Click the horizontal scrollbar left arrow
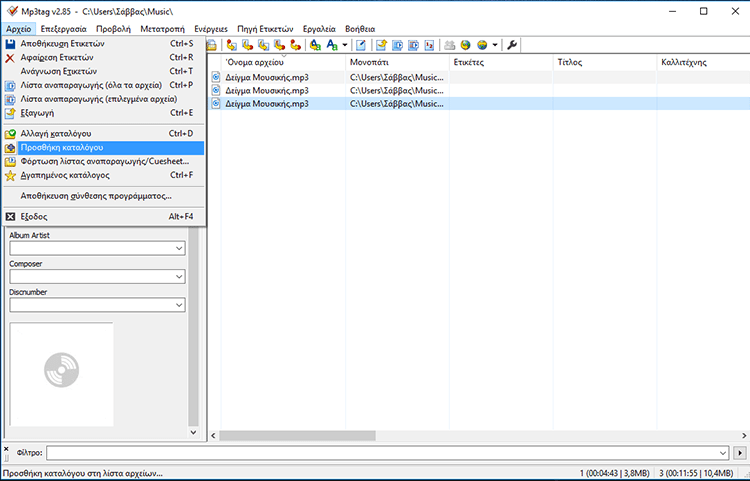The width and height of the screenshot is (750, 481). coord(213,436)
